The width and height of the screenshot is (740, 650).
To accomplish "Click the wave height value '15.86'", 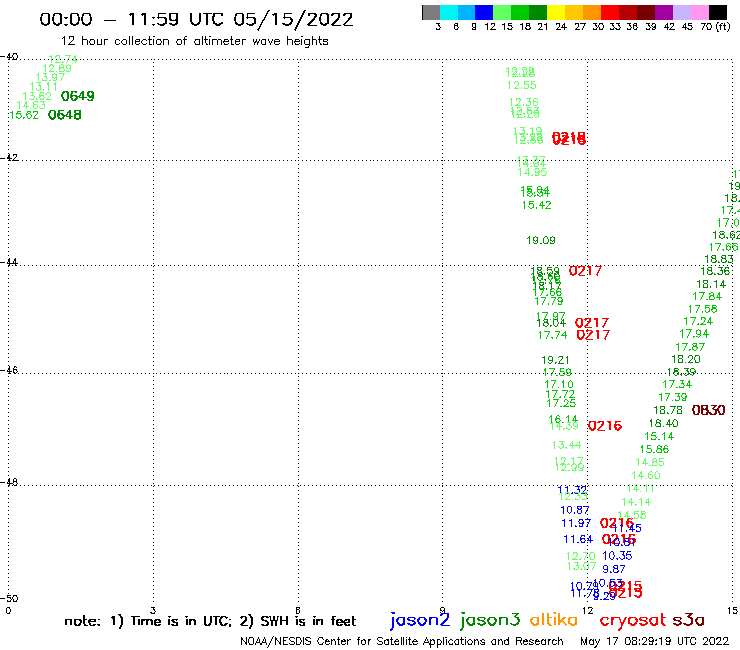I will [x=655, y=450].
